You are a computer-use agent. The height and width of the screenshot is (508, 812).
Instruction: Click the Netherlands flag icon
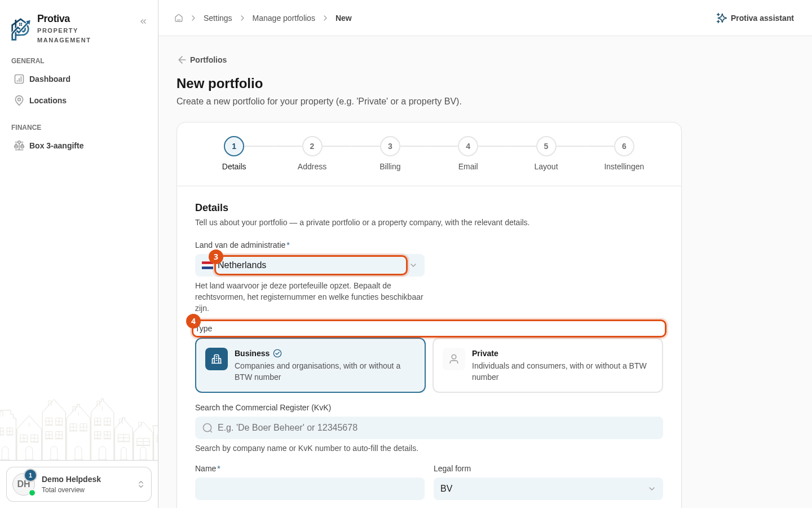tap(208, 265)
